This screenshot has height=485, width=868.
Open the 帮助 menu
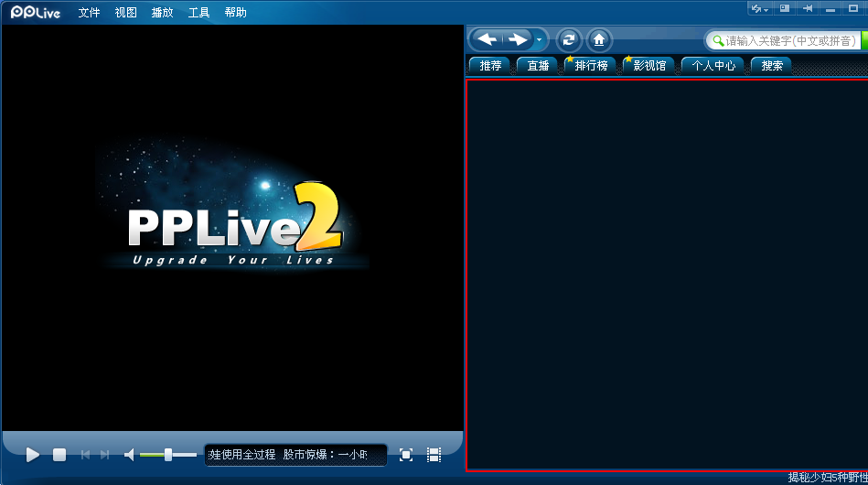tap(235, 12)
